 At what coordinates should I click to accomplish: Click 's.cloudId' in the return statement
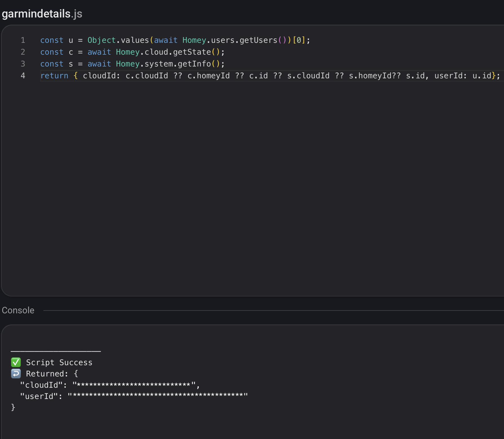[308, 76]
